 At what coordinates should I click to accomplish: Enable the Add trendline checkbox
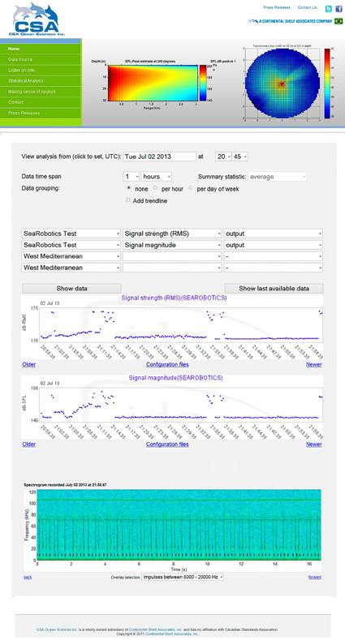coord(128,200)
